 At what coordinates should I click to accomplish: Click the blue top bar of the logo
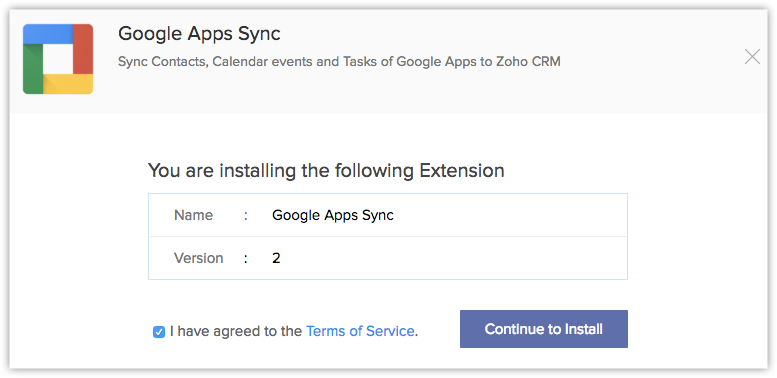(48, 34)
